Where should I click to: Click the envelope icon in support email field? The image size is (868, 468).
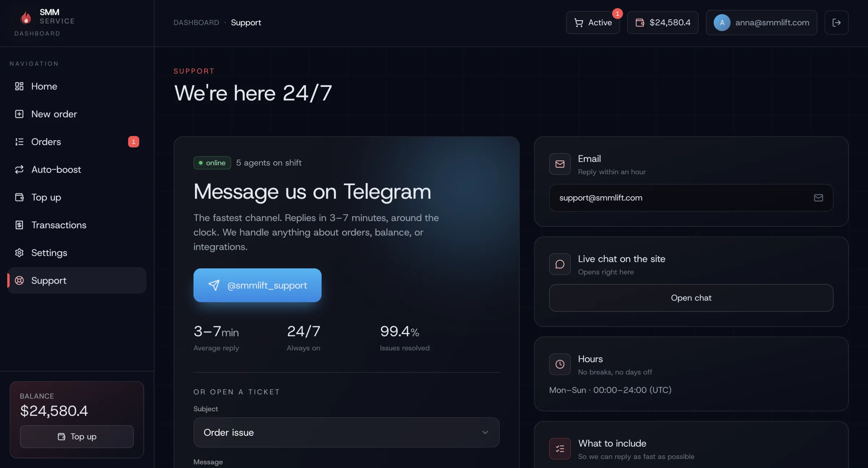[818, 198]
